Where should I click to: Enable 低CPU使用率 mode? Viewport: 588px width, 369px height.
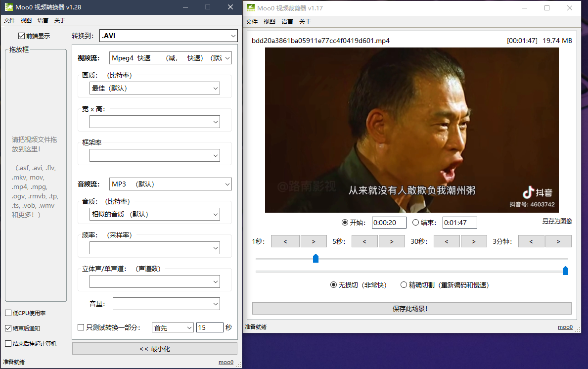click(x=8, y=313)
